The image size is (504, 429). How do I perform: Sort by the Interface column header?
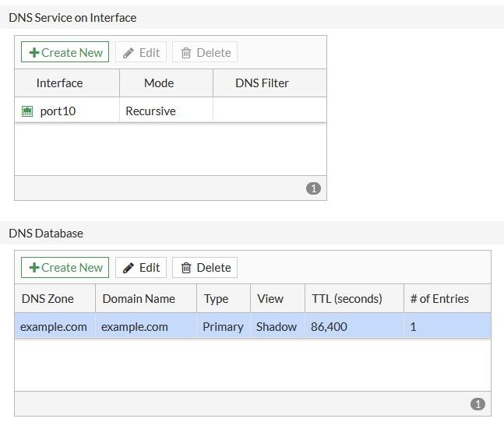59,83
